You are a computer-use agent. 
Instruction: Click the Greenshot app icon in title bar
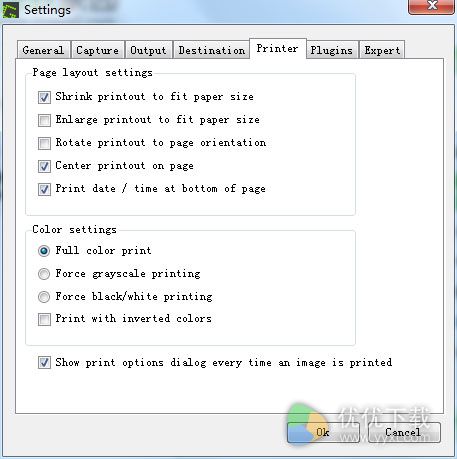(x=10, y=10)
